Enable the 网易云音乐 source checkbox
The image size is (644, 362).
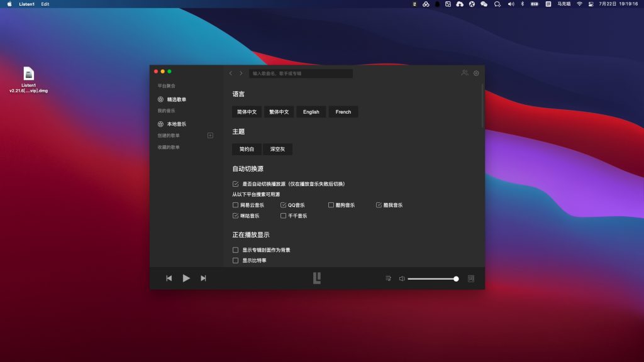coord(235,204)
